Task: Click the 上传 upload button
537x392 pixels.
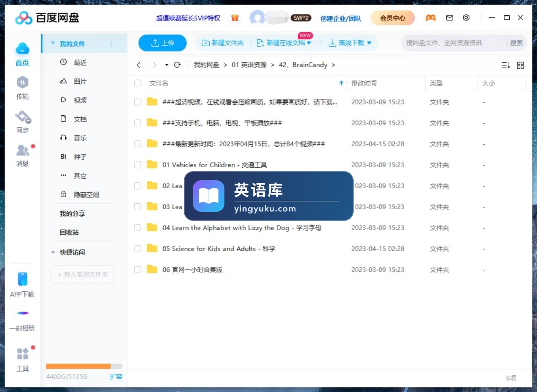Action: pyautogui.click(x=162, y=43)
